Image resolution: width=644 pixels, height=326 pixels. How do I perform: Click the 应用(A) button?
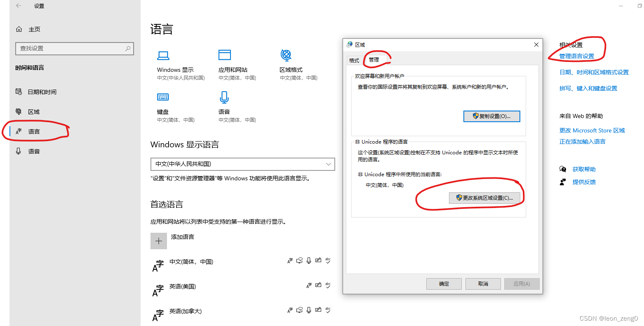522,284
